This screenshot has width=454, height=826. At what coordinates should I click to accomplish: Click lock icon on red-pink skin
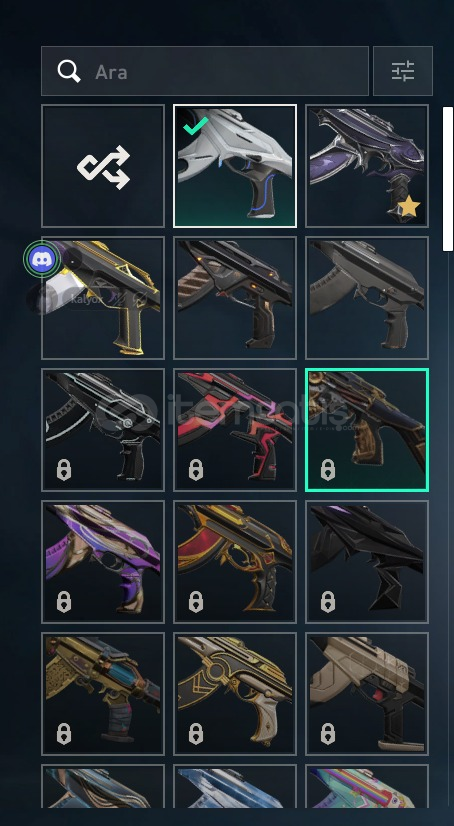(x=196, y=469)
